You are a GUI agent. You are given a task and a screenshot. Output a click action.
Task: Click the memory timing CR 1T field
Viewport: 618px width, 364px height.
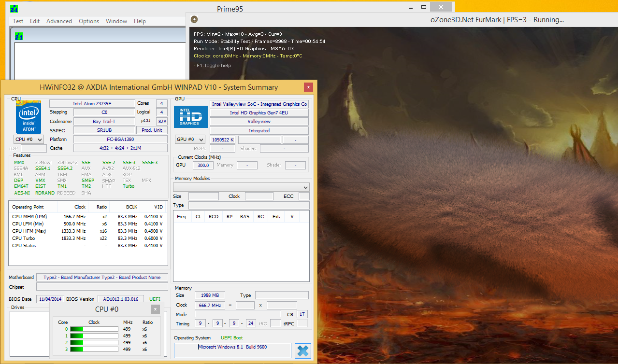pyautogui.click(x=302, y=314)
